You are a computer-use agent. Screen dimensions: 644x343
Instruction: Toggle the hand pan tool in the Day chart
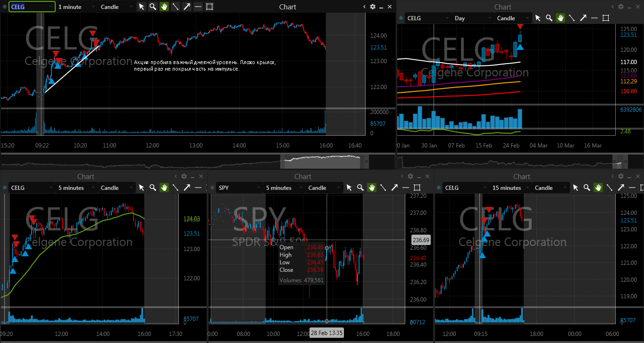560,18
